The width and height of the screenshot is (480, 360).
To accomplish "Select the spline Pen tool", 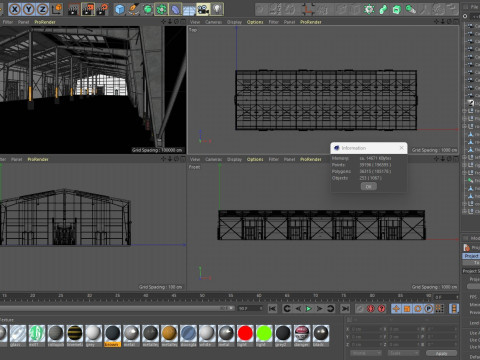I will click(x=134, y=9).
